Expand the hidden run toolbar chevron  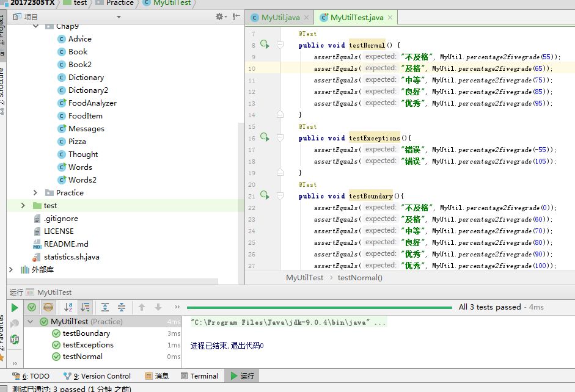click(15, 363)
